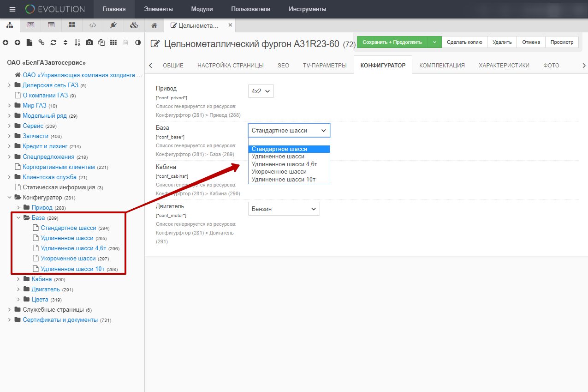Open the Пользователи top menu
The width and height of the screenshot is (588, 392).
point(251,9)
